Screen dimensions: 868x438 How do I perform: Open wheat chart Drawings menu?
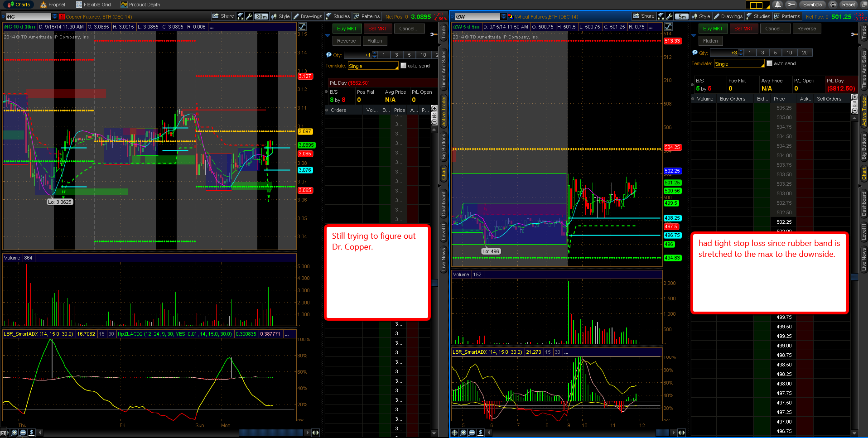728,16
